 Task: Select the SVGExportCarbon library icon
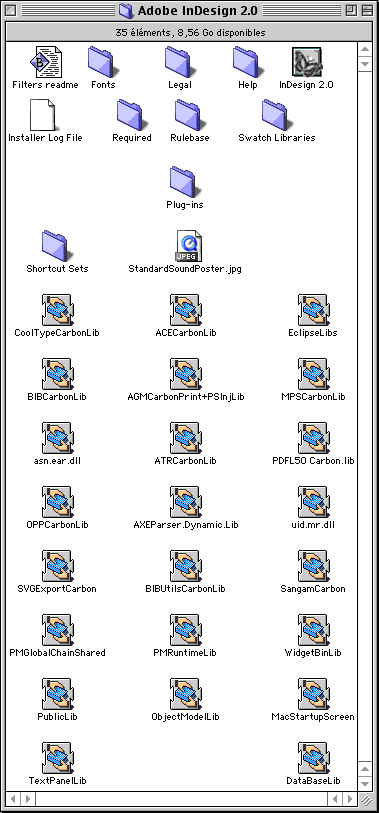pos(57,566)
